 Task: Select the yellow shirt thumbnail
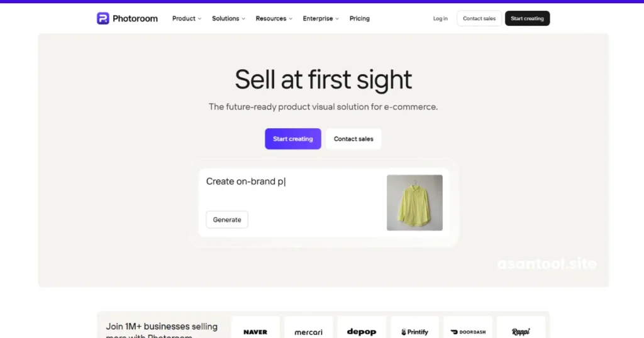(414, 203)
